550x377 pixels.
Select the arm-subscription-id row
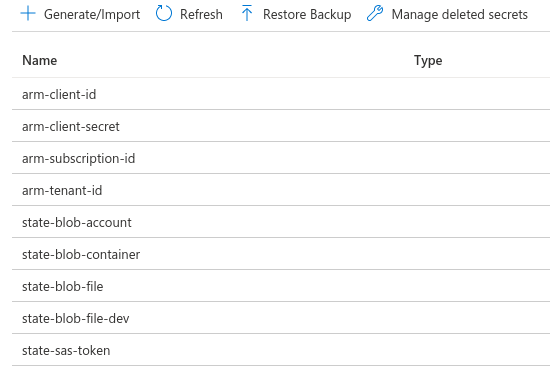pyautogui.click(x=281, y=158)
